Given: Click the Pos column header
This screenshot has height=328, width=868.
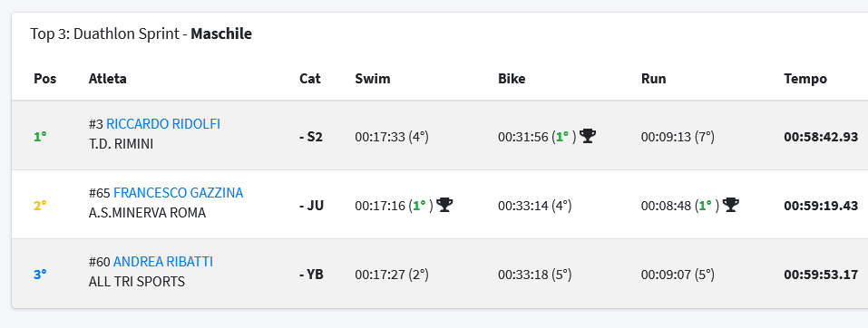Looking at the screenshot, I should pos(44,79).
